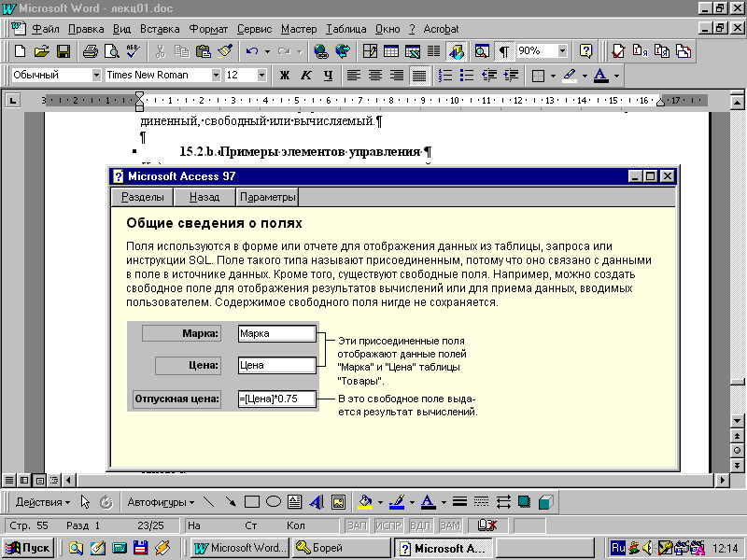
Task: Click the horizontal scrollbar right arrow
Action: click(722, 480)
